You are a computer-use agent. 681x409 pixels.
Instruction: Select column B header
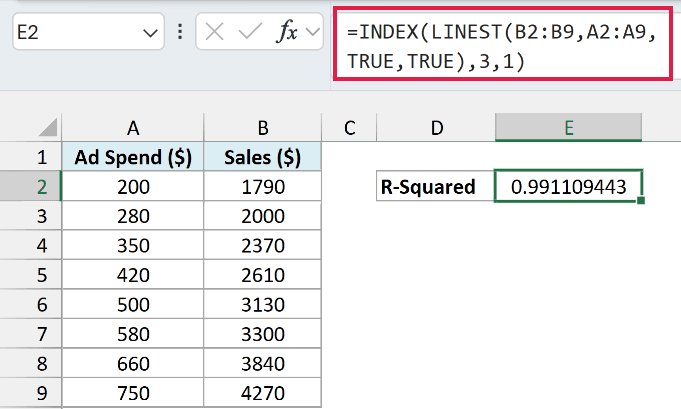tap(262, 128)
